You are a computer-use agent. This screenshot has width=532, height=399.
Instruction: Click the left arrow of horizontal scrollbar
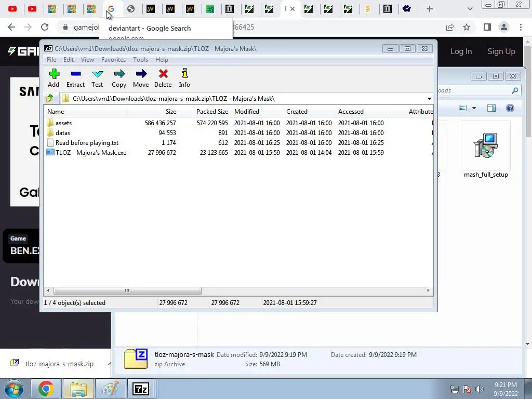pos(48,290)
